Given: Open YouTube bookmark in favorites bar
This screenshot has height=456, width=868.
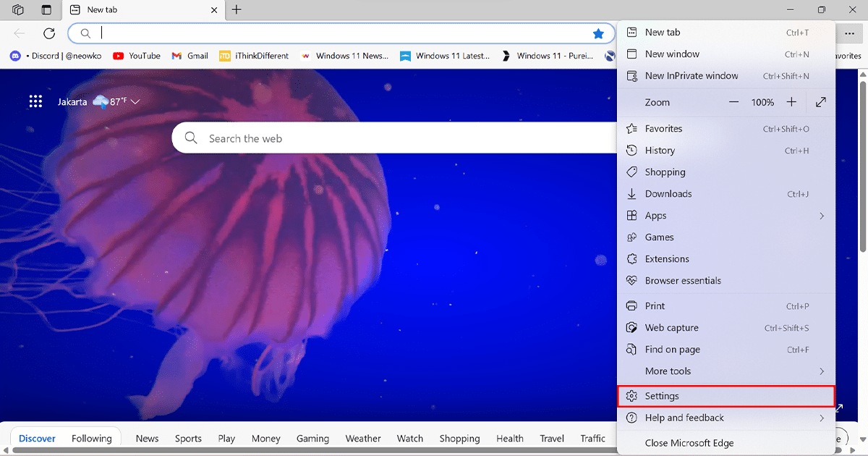Looking at the screenshot, I should 137,56.
